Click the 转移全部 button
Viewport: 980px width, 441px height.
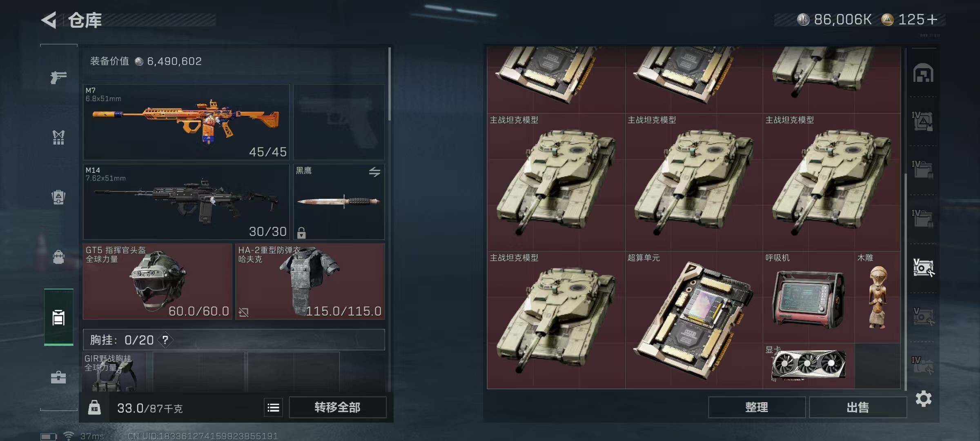click(x=337, y=407)
